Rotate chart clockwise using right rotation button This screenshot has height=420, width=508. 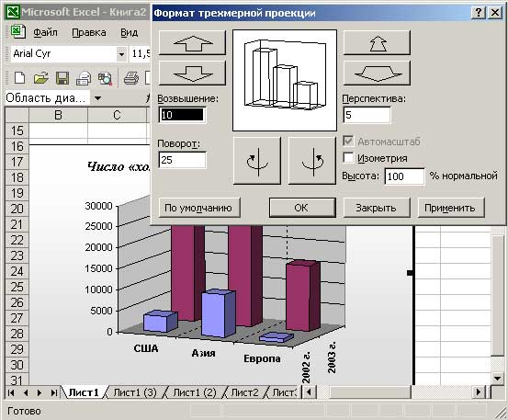[312, 161]
